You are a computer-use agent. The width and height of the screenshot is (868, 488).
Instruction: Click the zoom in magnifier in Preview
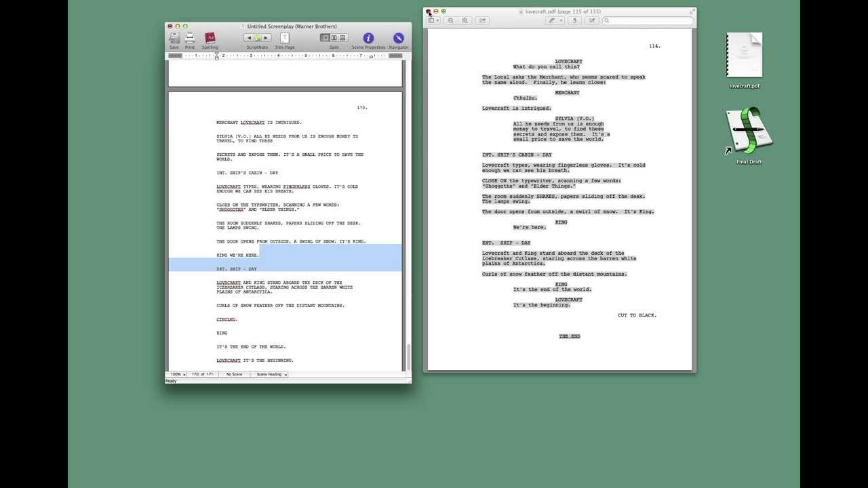pos(465,20)
